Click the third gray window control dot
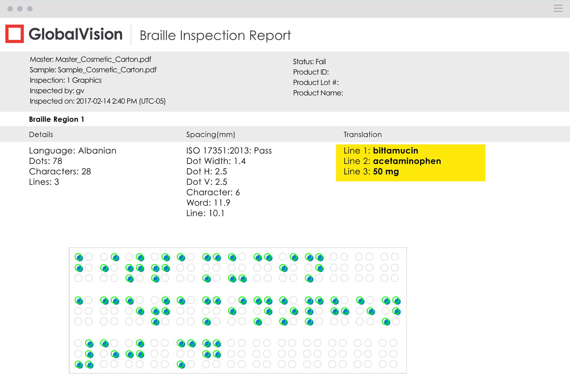The image size is (570, 392). (x=30, y=9)
